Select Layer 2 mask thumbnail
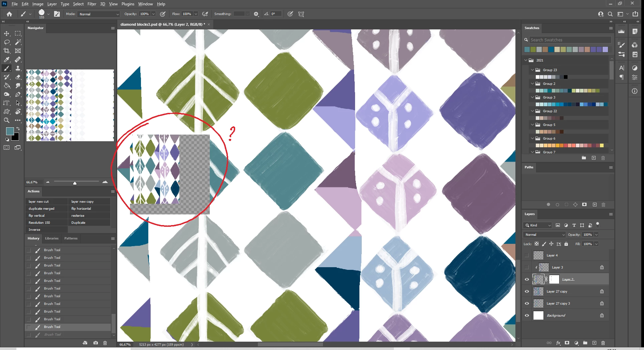Image resolution: width=644 pixels, height=350 pixels. 554,280
